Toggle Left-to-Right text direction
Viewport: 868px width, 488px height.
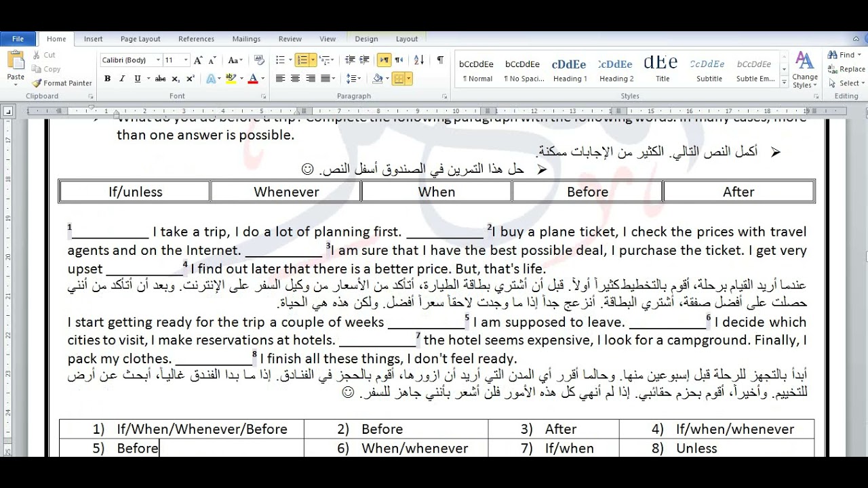click(384, 60)
